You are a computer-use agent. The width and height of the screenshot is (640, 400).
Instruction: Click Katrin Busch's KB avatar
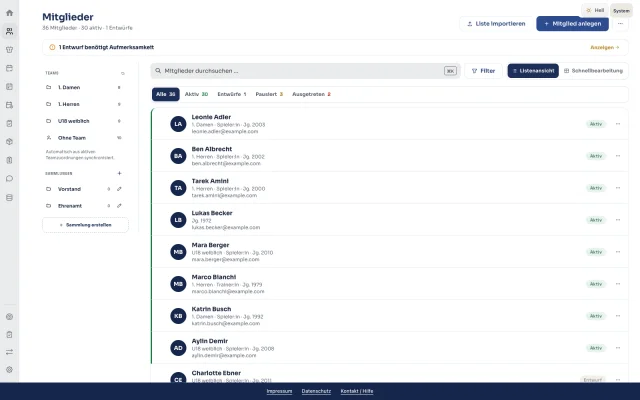(178, 316)
